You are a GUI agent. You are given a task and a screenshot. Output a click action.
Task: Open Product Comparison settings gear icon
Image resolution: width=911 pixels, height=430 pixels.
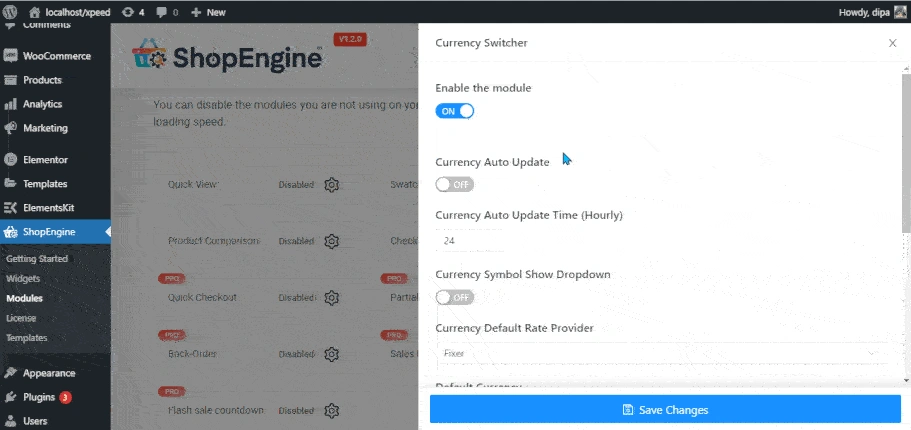click(332, 241)
